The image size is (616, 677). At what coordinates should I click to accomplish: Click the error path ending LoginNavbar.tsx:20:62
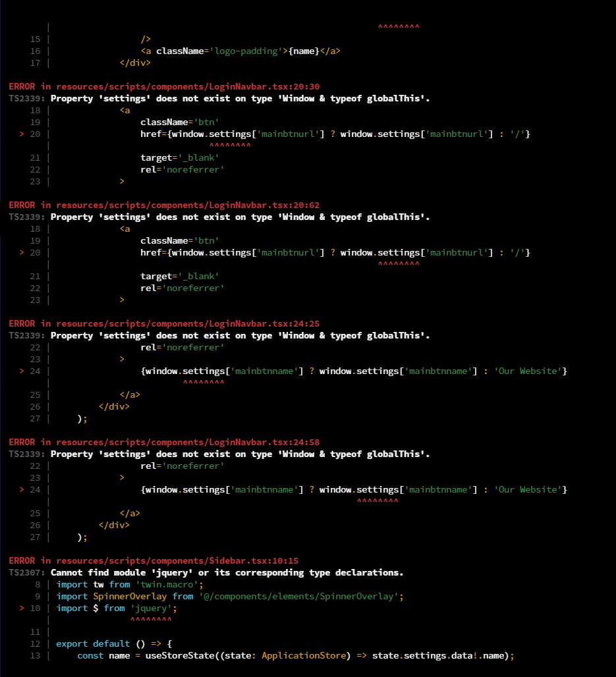[188, 205]
